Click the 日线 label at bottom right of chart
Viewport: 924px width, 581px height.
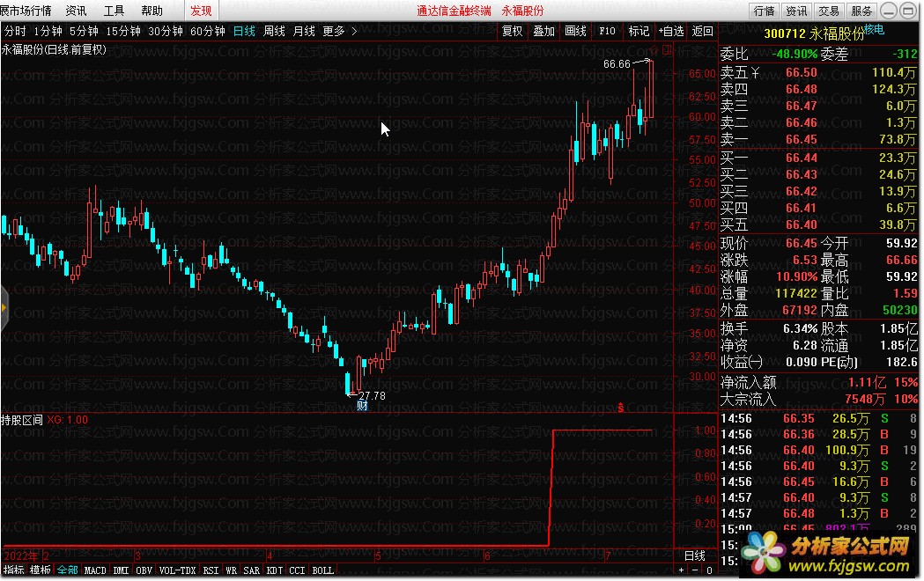point(695,555)
